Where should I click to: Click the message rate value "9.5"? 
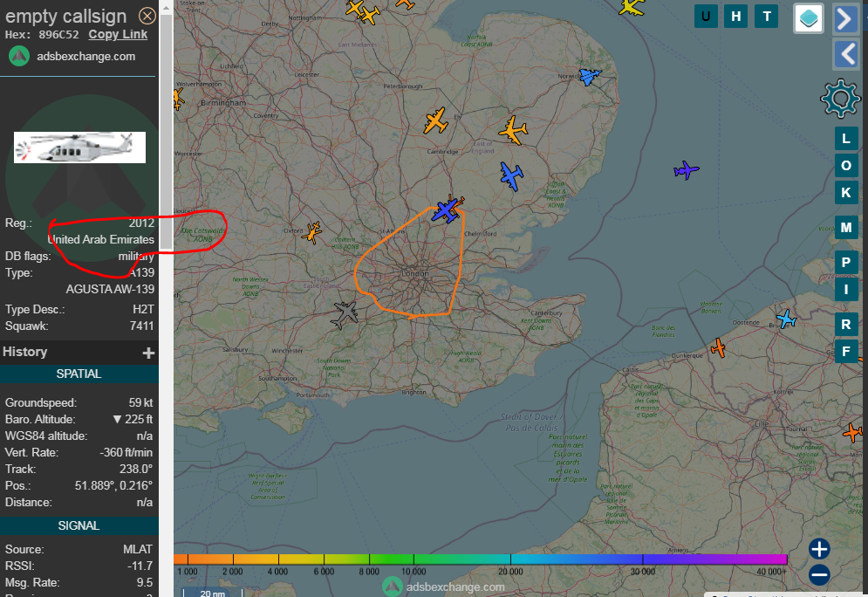click(x=145, y=583)
